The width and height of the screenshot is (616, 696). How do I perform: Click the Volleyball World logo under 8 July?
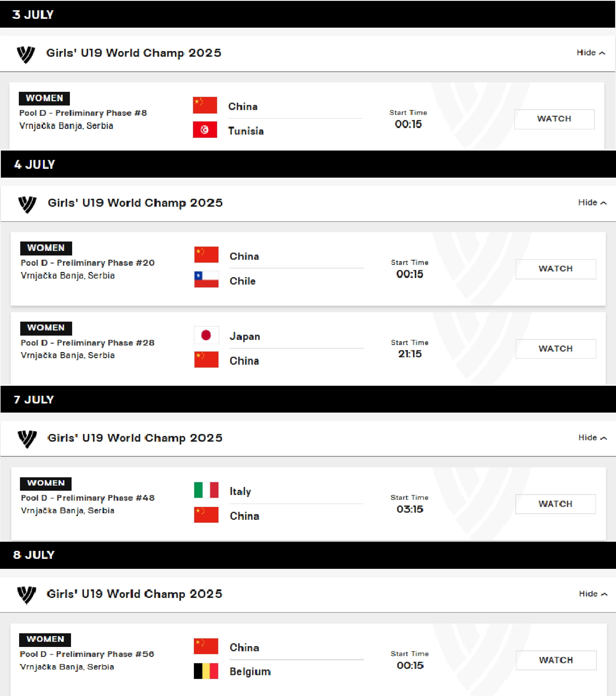(26, 595)
